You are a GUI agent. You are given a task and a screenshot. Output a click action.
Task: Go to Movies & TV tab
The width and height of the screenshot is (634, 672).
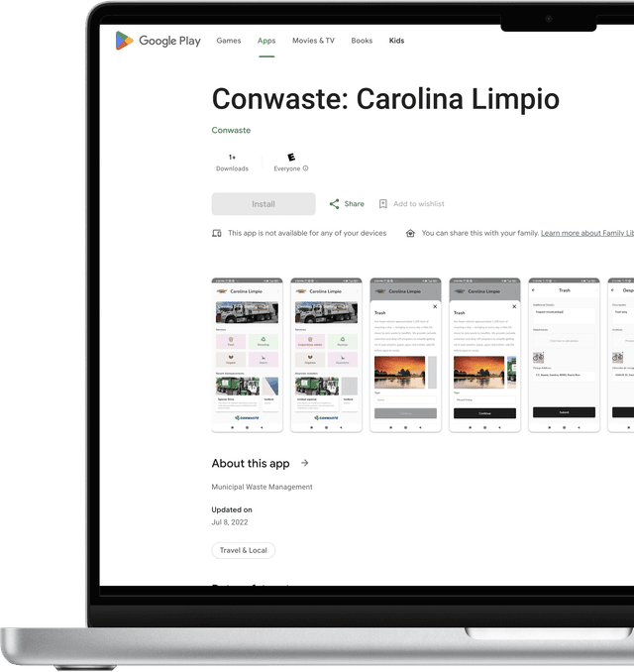313,41
